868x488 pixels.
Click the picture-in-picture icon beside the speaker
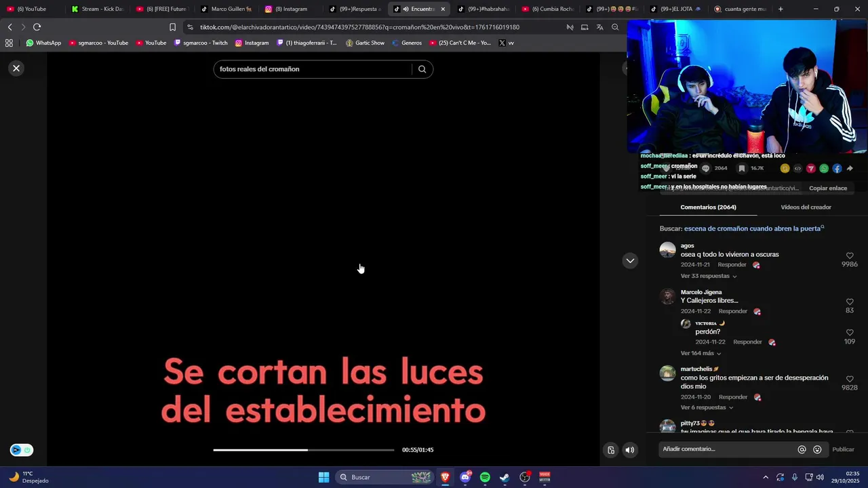611,450
